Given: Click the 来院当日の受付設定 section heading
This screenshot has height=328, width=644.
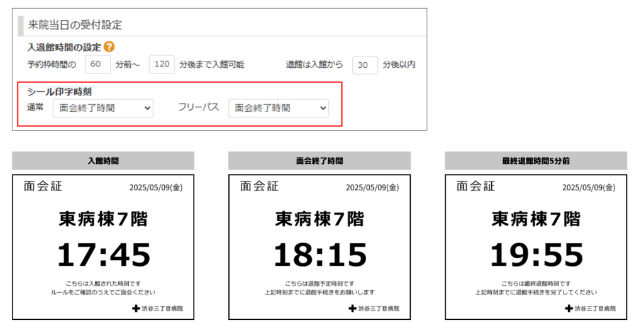Looking at the screenshot, I should click(x=75, y=25).
